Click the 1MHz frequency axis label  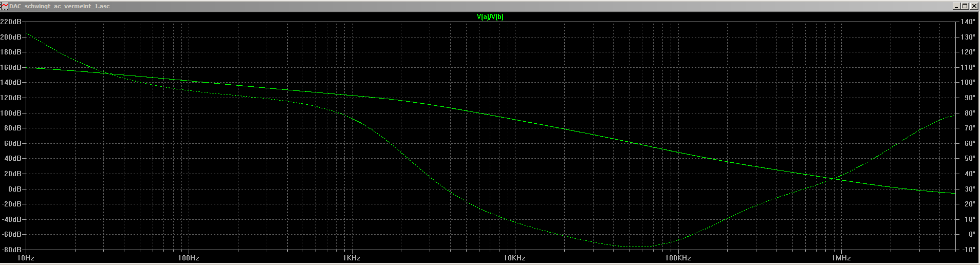(841, 258)
